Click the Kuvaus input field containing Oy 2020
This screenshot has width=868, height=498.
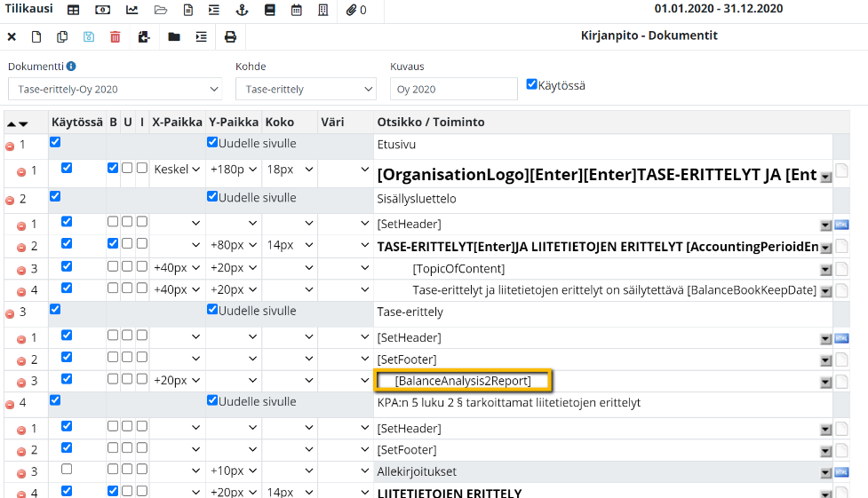[453, 89]
